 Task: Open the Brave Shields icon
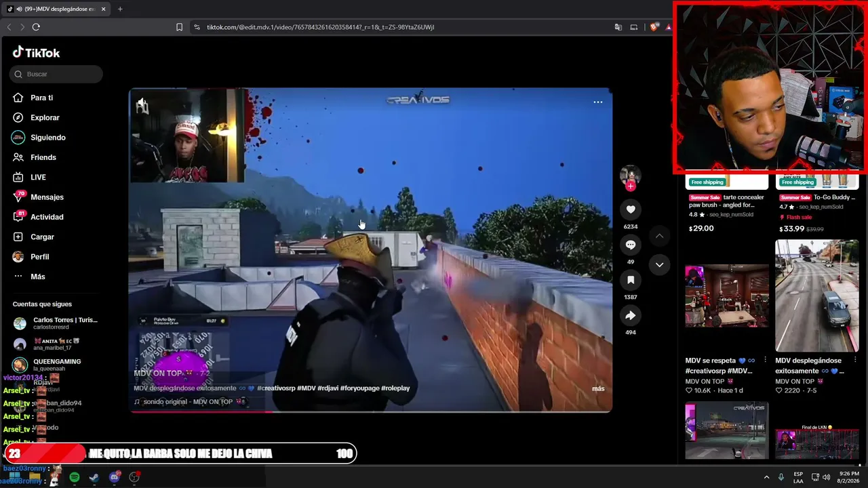(x=654, y=27)
